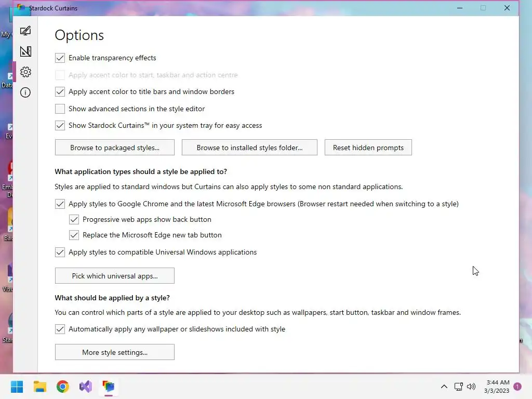Toggle Replace Microsoft Edge new tab button
The width and height of the screenshot is (532, 399).
click(x=74, y=235)
